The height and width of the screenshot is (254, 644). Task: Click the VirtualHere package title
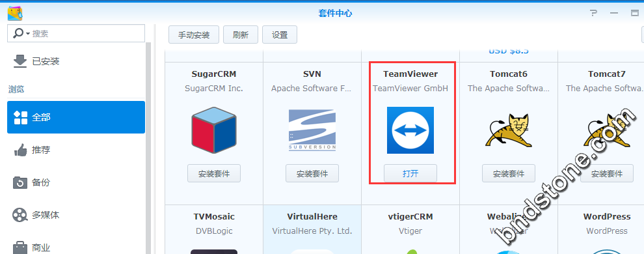(312, 217)
